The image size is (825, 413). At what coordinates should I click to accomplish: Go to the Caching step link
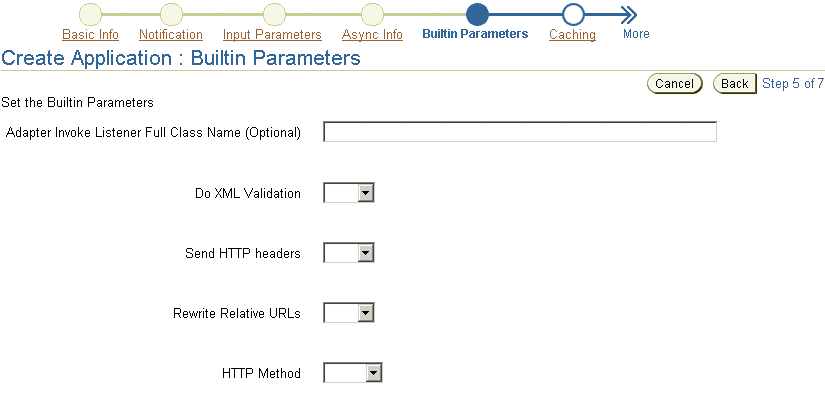tap(572, 34)
